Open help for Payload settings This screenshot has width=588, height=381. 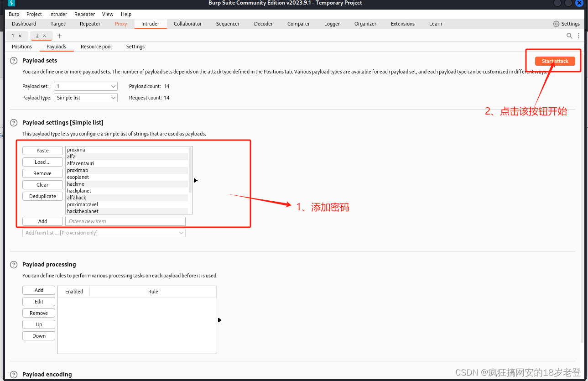(14, 123)
